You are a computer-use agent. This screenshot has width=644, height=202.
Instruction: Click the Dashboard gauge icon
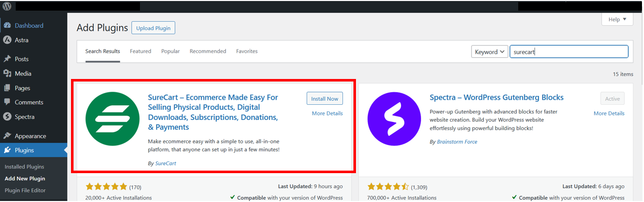coord(7,25)
